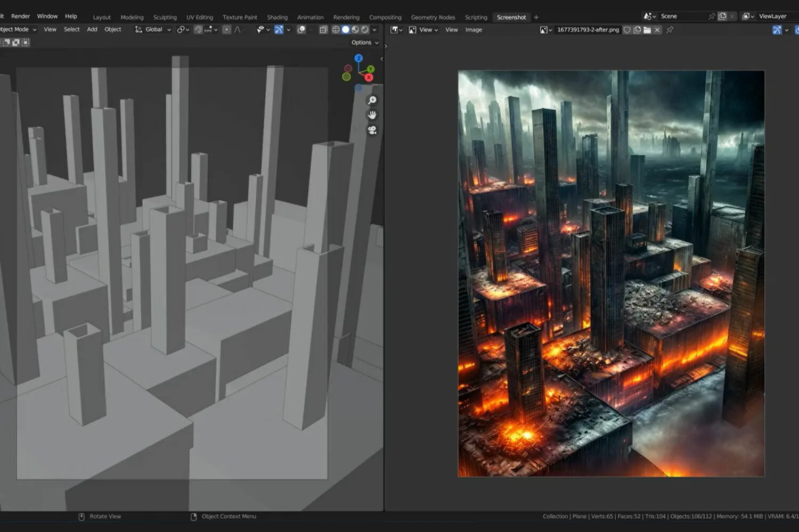799x532 pixels.
Task: Click the new scene icon beside Scene
Action: tap(722, 17)
